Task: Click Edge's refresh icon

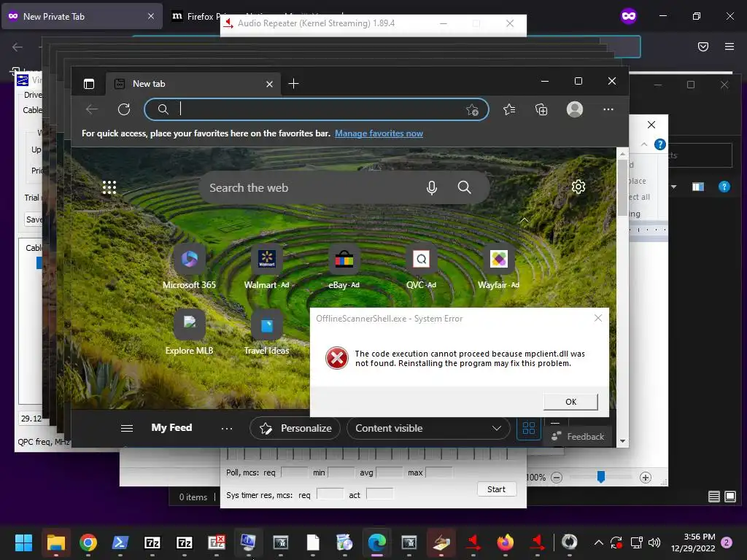Action: 124,109
